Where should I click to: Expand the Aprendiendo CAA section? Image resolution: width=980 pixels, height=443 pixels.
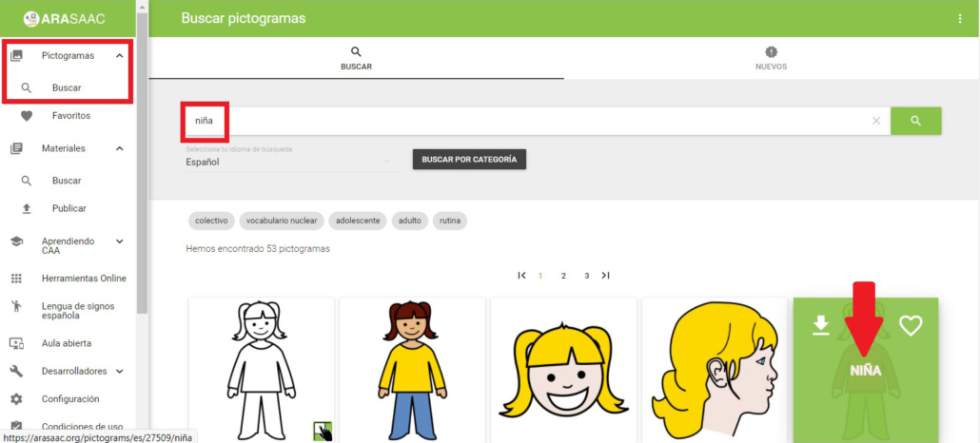119,241
